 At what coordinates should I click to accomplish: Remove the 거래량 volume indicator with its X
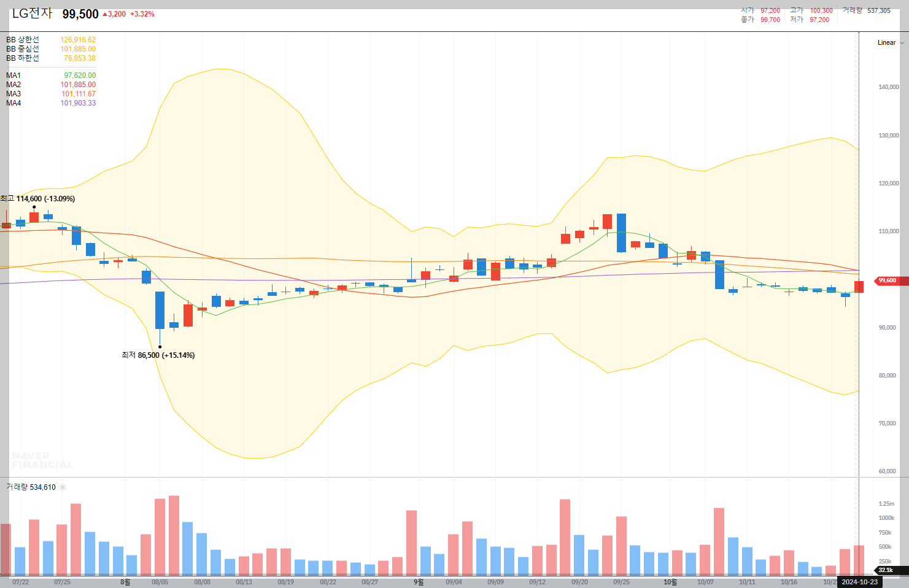coord(63,487)
